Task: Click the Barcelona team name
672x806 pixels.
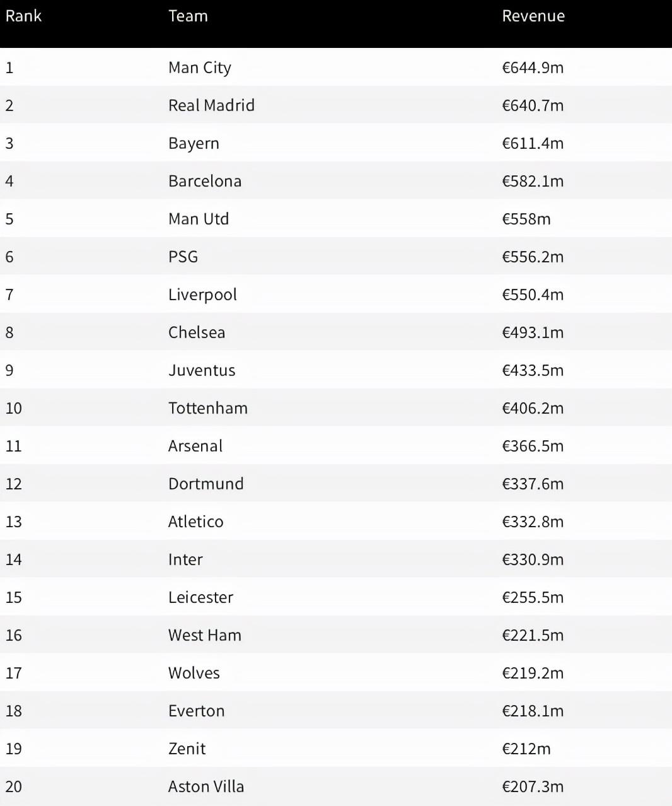Action: [x=205, y=181]
